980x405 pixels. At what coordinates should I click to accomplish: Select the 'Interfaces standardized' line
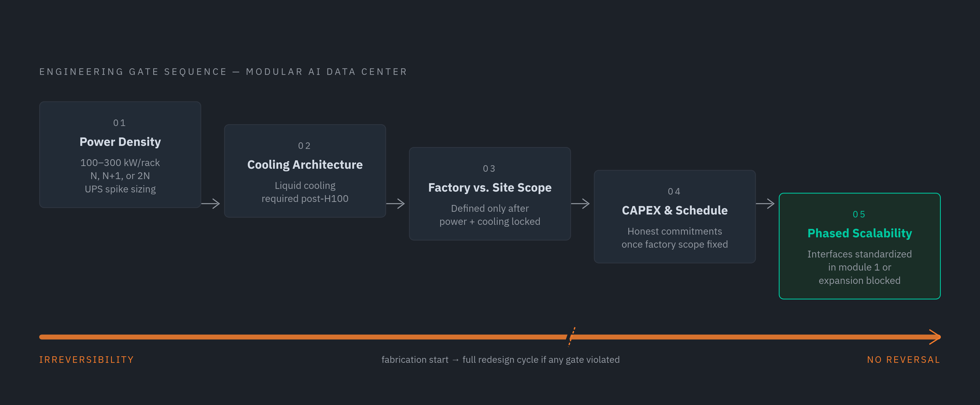[860, 254]
